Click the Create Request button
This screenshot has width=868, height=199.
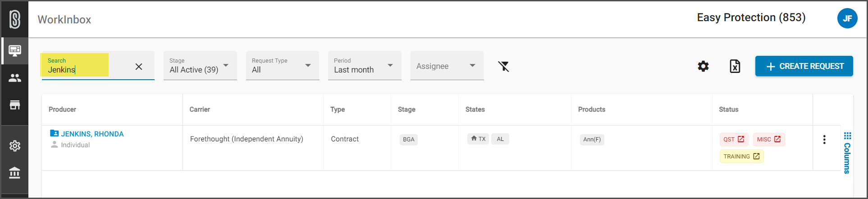[804, 66]
